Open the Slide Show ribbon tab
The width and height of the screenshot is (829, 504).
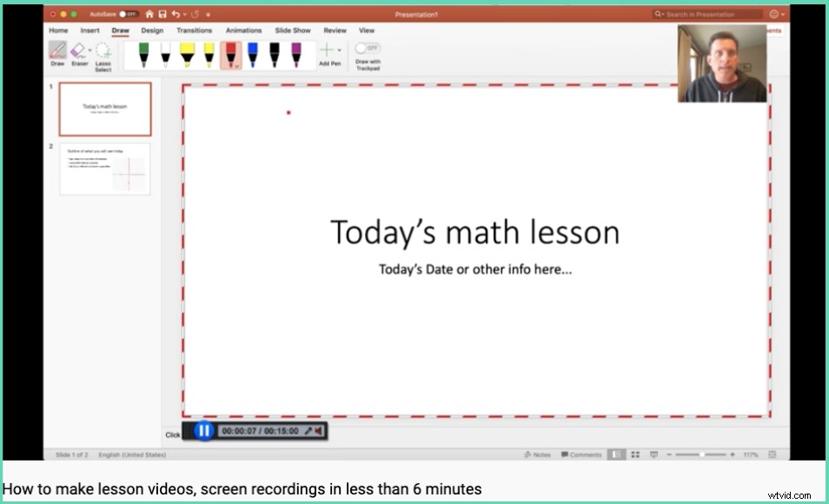point(293,30)
